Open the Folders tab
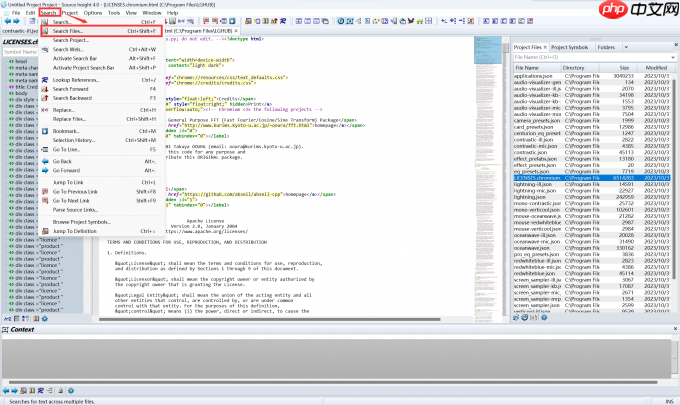This screenshot has width=680, height=405. pyautogui.click(x=608, y=47)
